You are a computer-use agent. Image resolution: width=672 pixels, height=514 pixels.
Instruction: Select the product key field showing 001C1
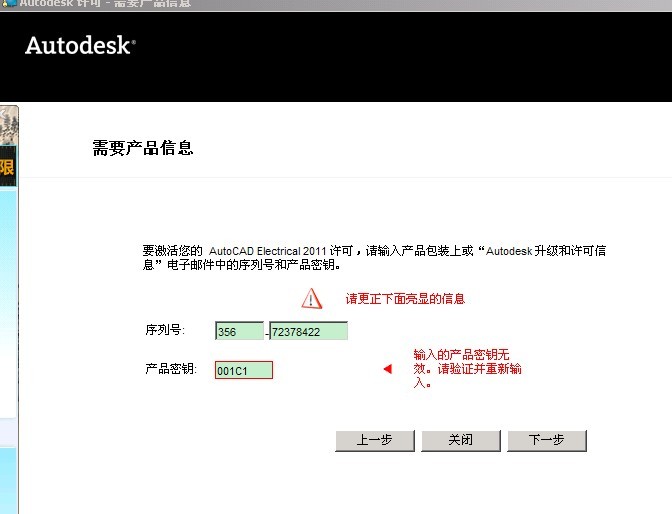click(x=243, y=370)
